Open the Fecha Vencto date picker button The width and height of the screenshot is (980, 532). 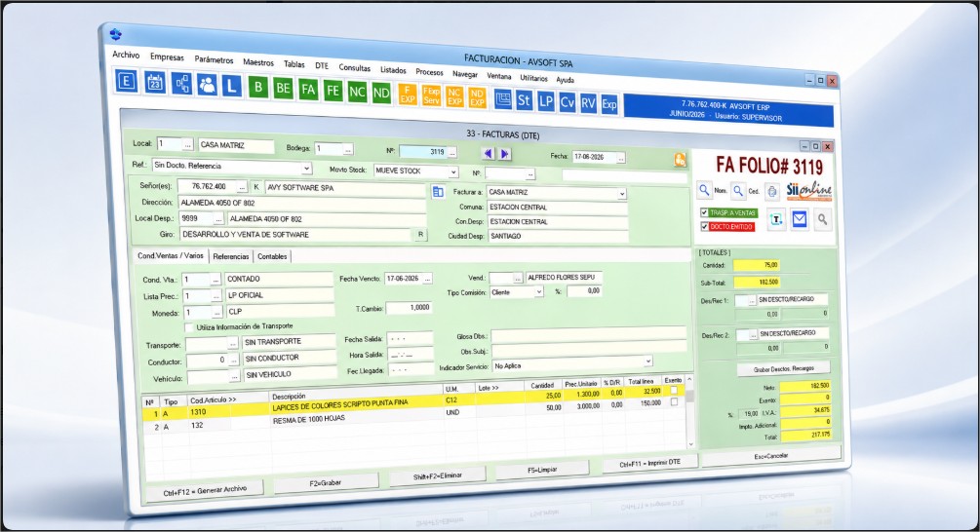point(427,279)
